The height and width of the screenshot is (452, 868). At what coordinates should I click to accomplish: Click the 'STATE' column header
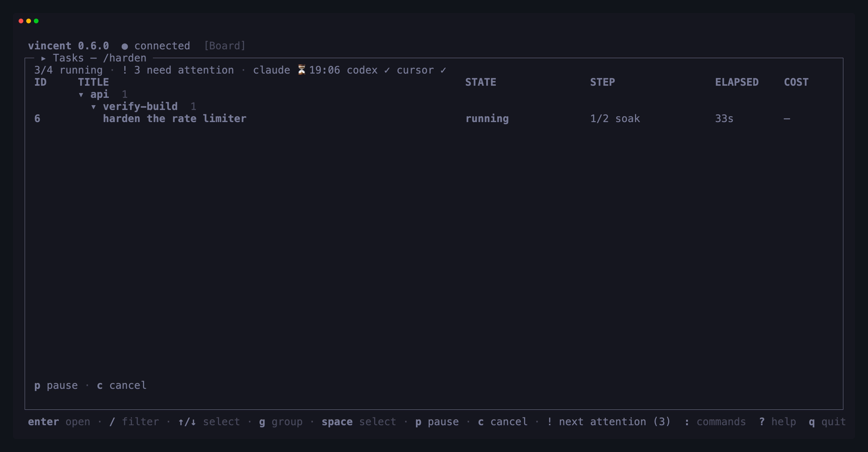pyautogui.click(x=481, y=82)
